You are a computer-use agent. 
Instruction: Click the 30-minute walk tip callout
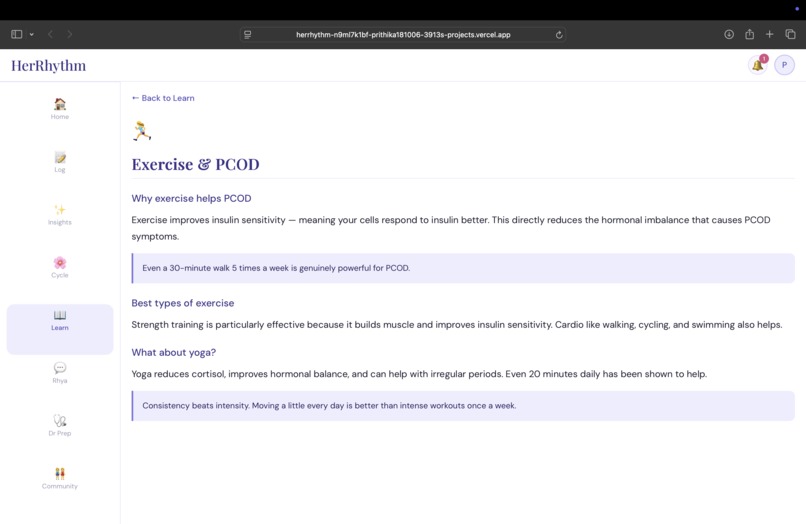tap(463, 268)
